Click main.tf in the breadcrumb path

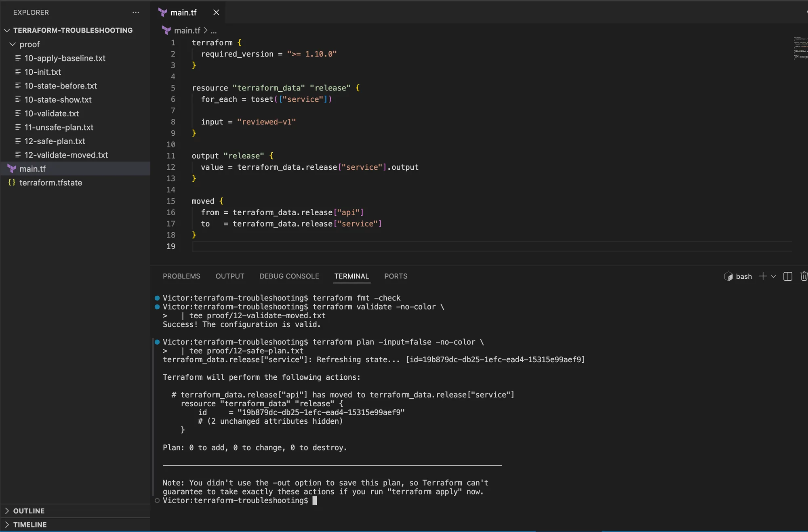pos(187,31)
